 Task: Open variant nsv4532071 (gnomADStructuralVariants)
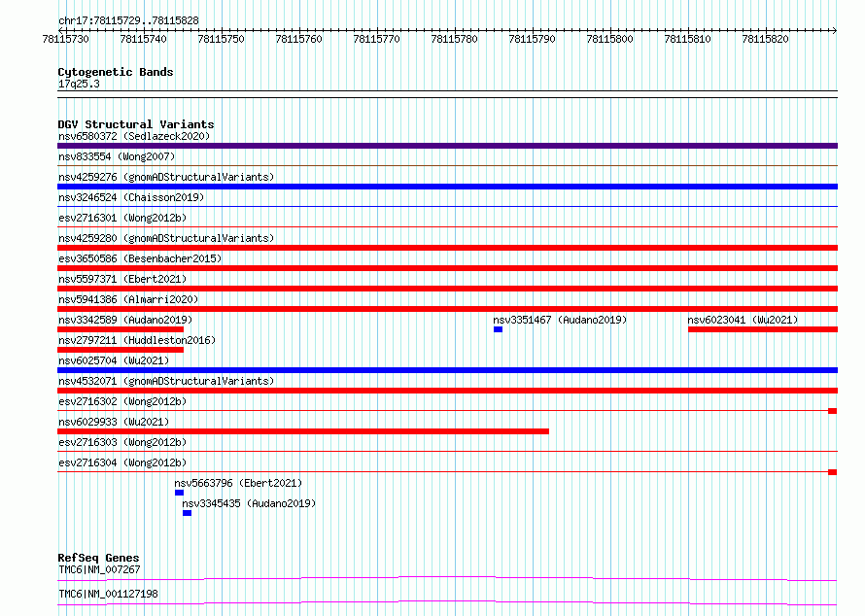click(x=166, y=381)
